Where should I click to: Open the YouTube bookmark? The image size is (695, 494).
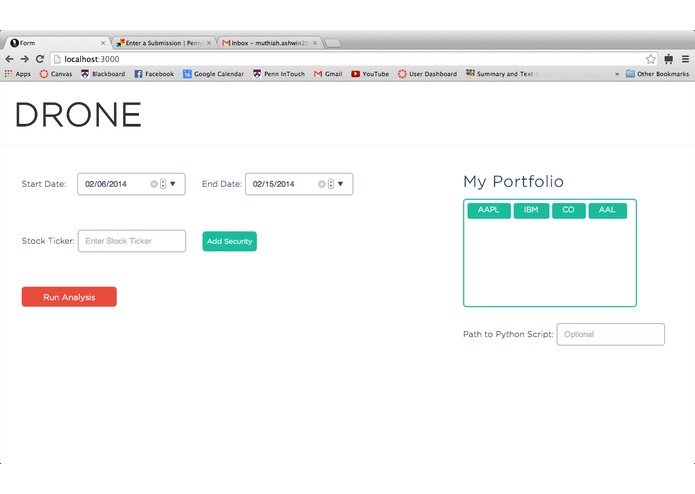click(x=370, y=74)
